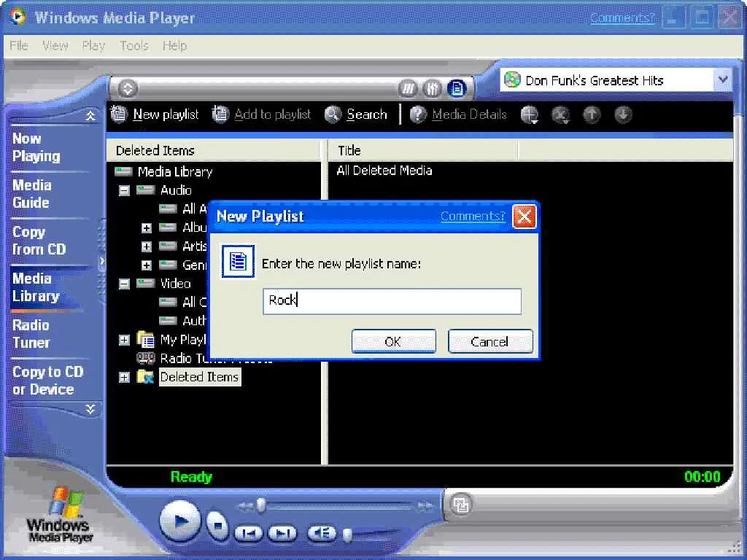Click the Deleted Items column header

(214, 150)
